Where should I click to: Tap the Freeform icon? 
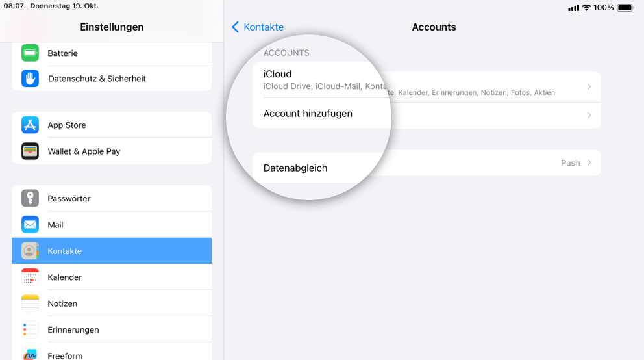(x=30, y=354)
